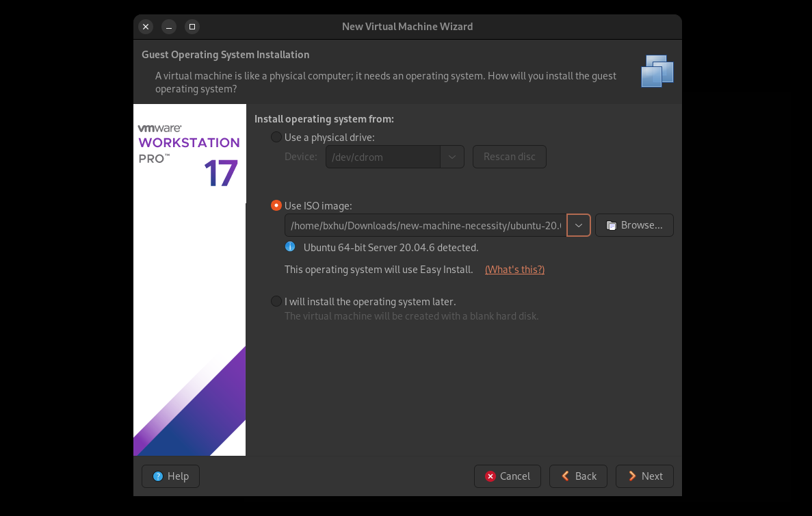
Task: Click inside the ISO image path field
Action: pos(425,225)
